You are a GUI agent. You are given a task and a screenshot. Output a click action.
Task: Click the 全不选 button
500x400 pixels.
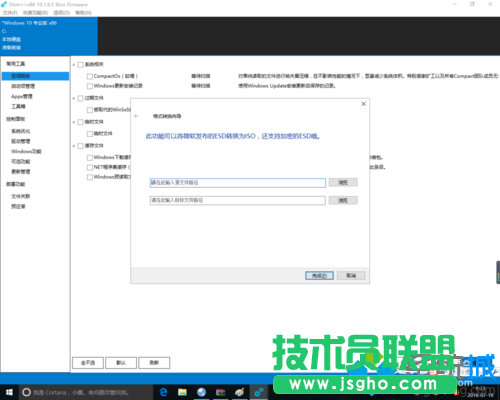[x=88, y=363]
